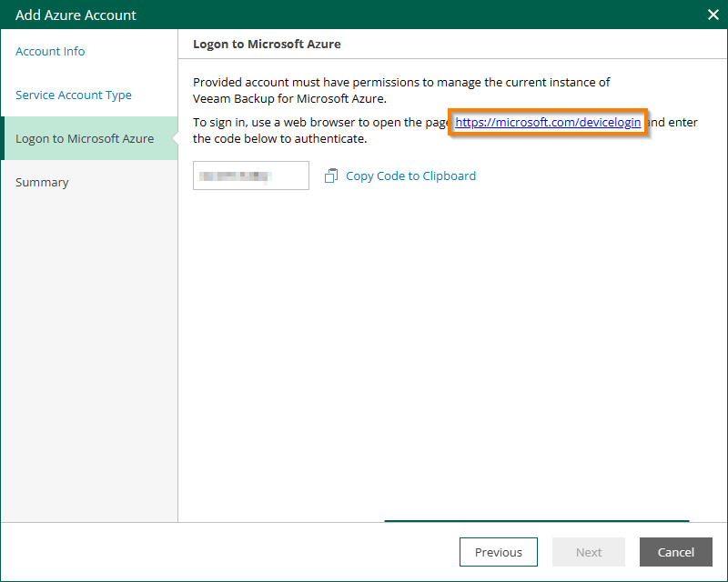Click the copy icon beside the code
The image size is (728, 582).
click(x=331, y=176)
